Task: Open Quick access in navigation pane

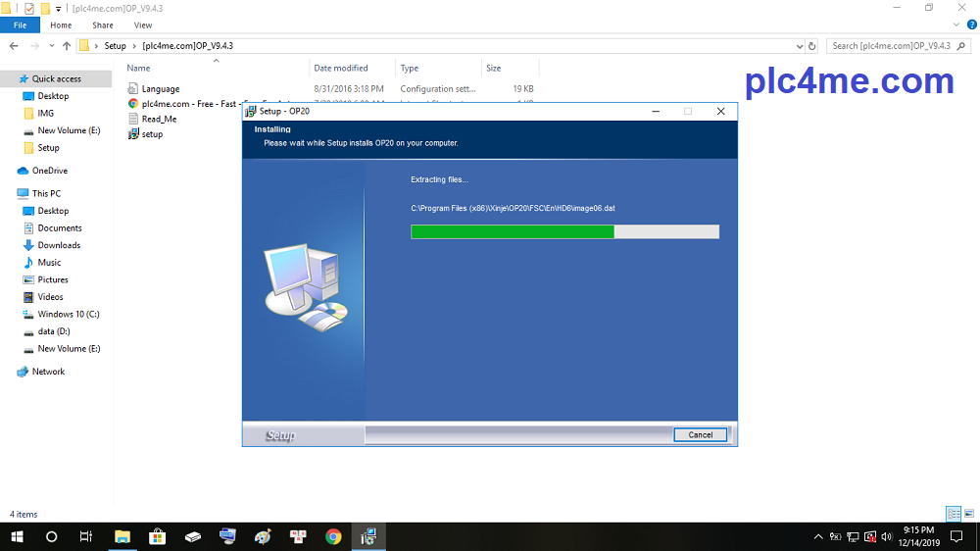Action: pos(56,78)
